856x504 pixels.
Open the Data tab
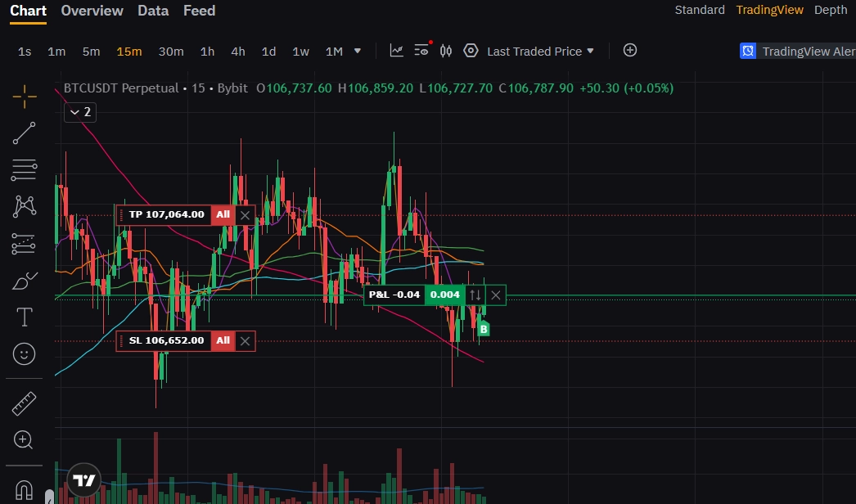click(153, 11)
